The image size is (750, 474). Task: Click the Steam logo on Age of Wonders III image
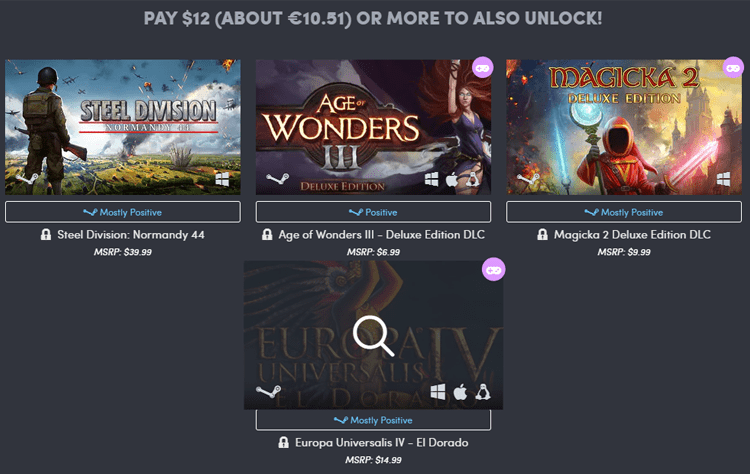[x=277, y=179]
